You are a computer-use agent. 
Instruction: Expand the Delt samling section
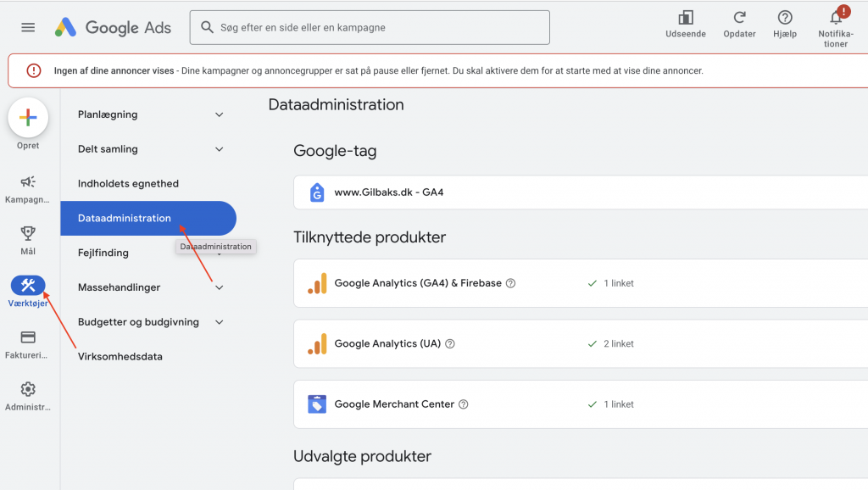pyautogui.click(x=147, y=148)
